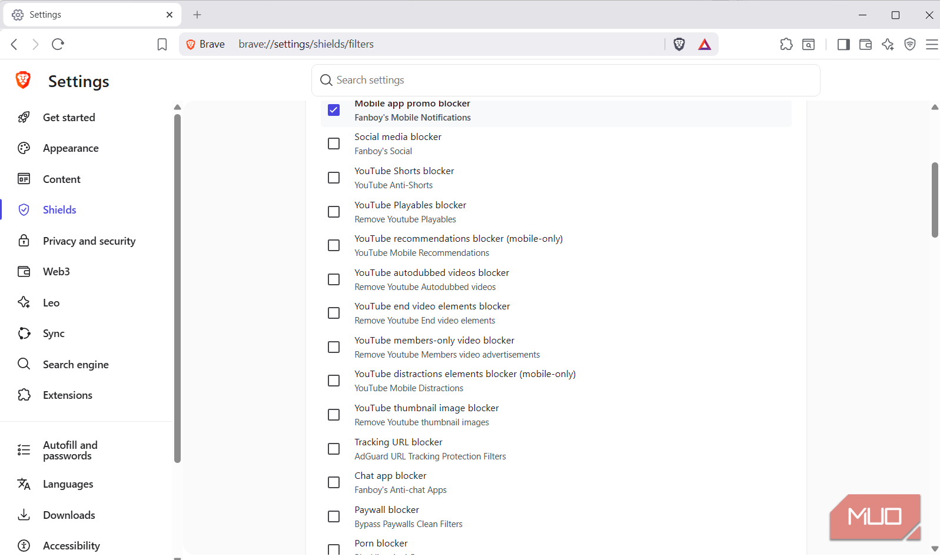Enable the Paywall blocker checkbox

point(334,516)
